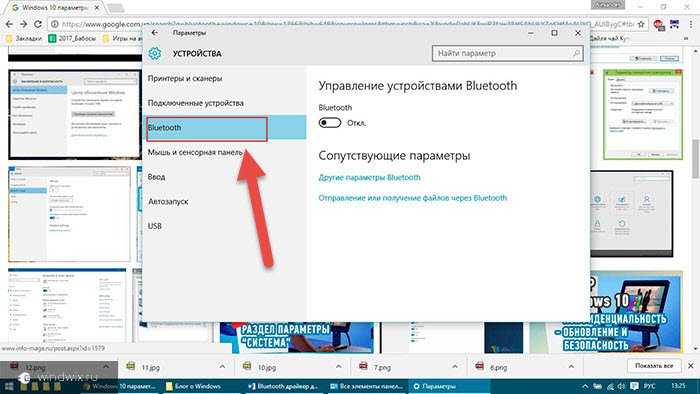Expand options for the 6.png download

tap(571, 367)
